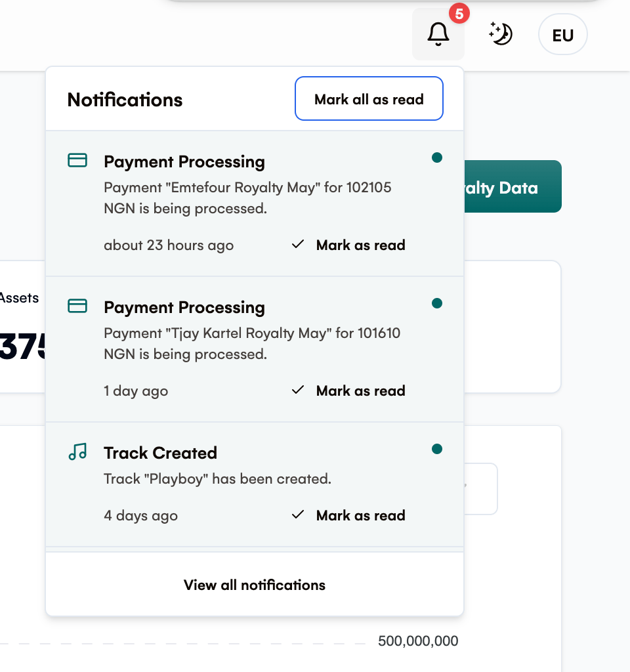Screen dimensions: 630x672
Task: Mark Playboy track notification as read
Action: [348, 515]
